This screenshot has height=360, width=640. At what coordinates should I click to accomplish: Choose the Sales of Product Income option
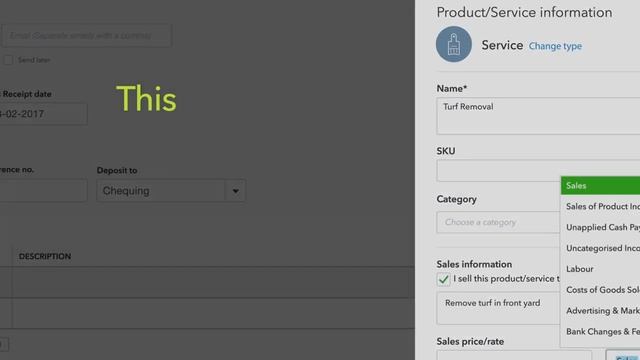(x=600, y=207)
